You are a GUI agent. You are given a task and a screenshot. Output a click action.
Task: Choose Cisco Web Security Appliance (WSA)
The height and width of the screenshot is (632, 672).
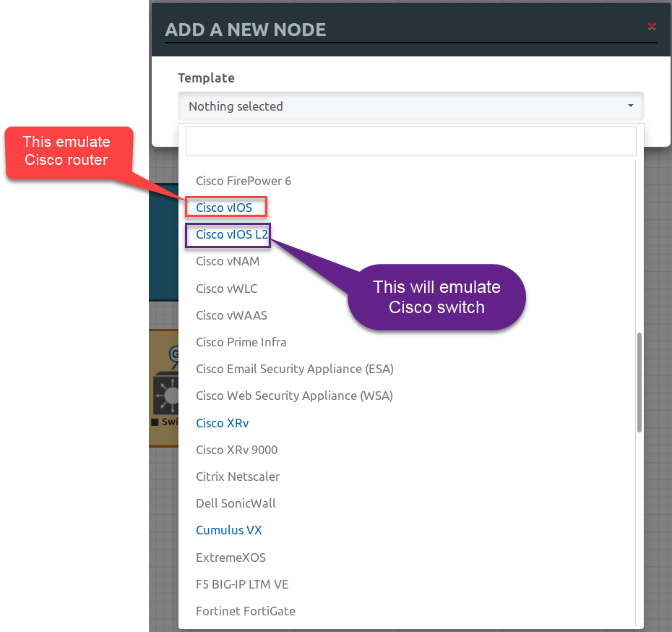point(294,396)
